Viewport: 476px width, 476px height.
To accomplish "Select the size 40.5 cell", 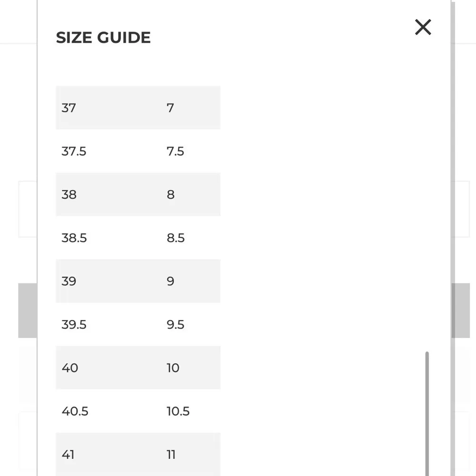I will [x=75, y=411].
